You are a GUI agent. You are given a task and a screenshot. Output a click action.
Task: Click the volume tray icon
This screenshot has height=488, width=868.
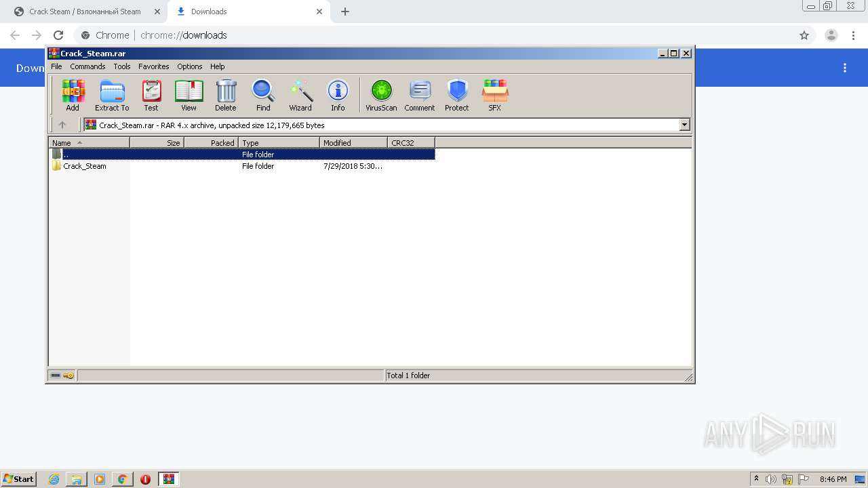[771, 479]
